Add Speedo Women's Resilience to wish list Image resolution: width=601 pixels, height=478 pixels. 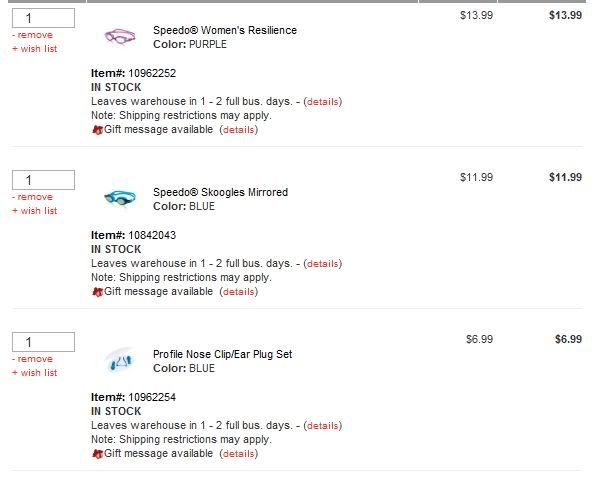coord(37,48)
